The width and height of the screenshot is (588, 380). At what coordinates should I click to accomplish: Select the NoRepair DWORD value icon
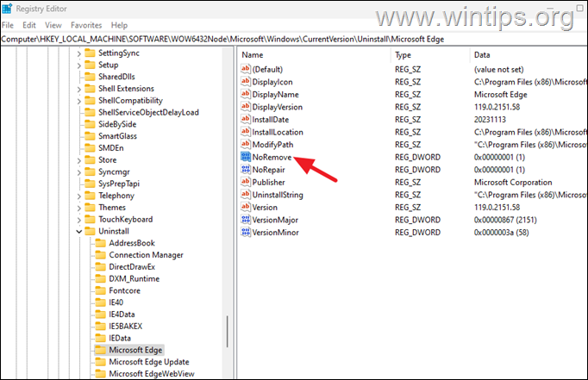(x=246, y=170)
